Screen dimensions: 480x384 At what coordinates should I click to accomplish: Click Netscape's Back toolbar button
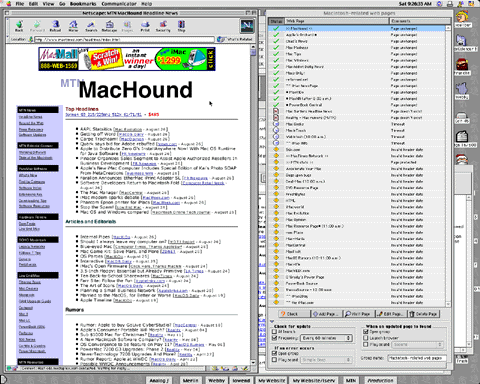tap(19, 26)
